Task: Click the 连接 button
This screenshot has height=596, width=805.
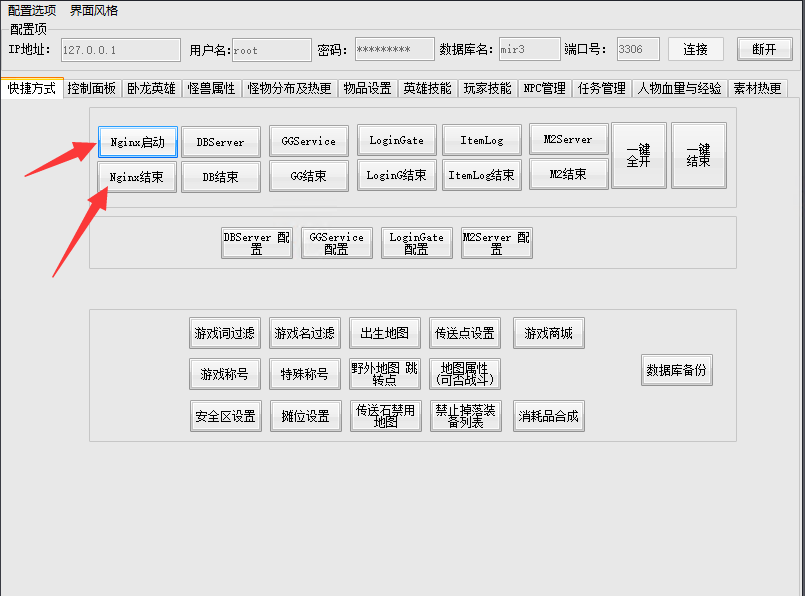Action: (696, 49)
